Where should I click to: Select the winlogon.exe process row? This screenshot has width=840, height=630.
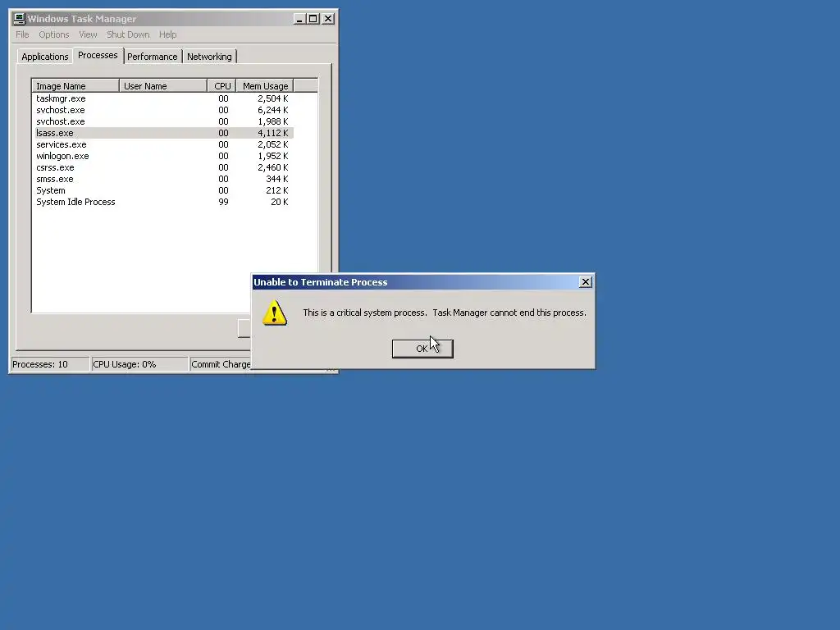tap(163, 156)
